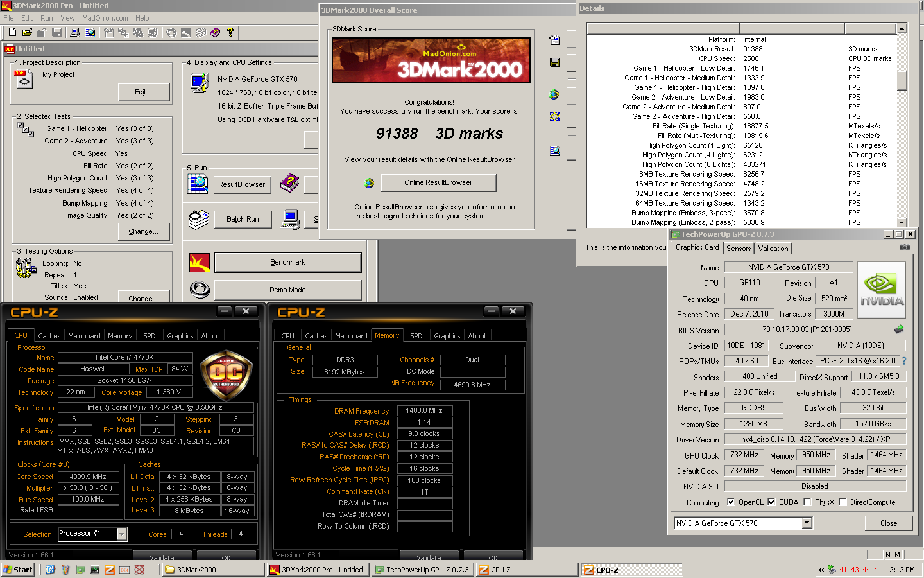Viewport: 924px width, 578px height.
Task: Click the Online ResultBrowser button
Action: coord(438,183)
